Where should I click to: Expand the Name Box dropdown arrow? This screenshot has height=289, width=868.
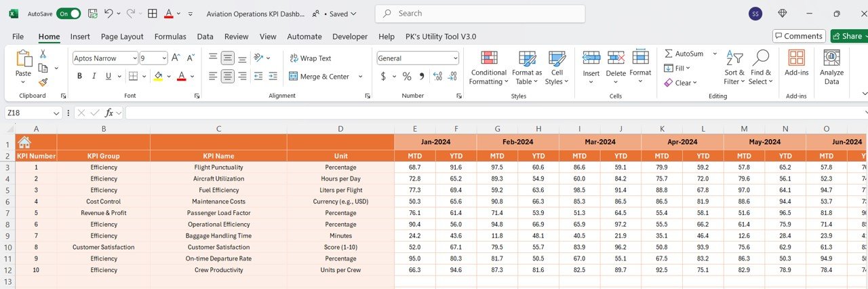click(x=57, y=113)
